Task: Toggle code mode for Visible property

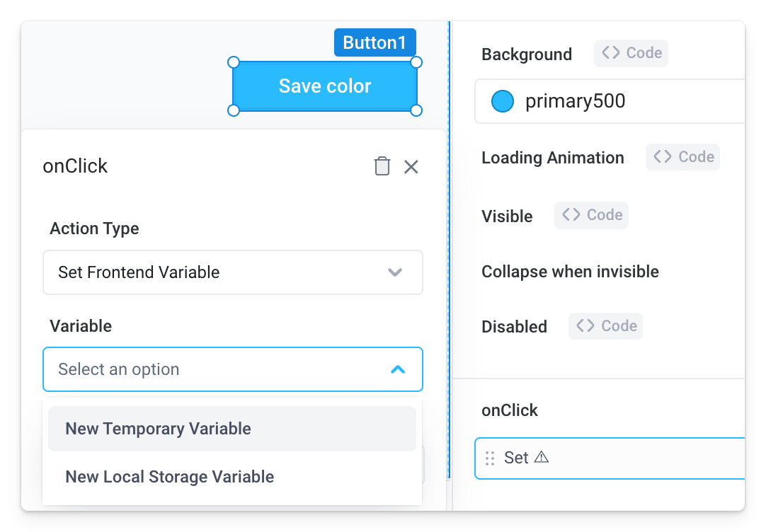Action: [591, 215]
